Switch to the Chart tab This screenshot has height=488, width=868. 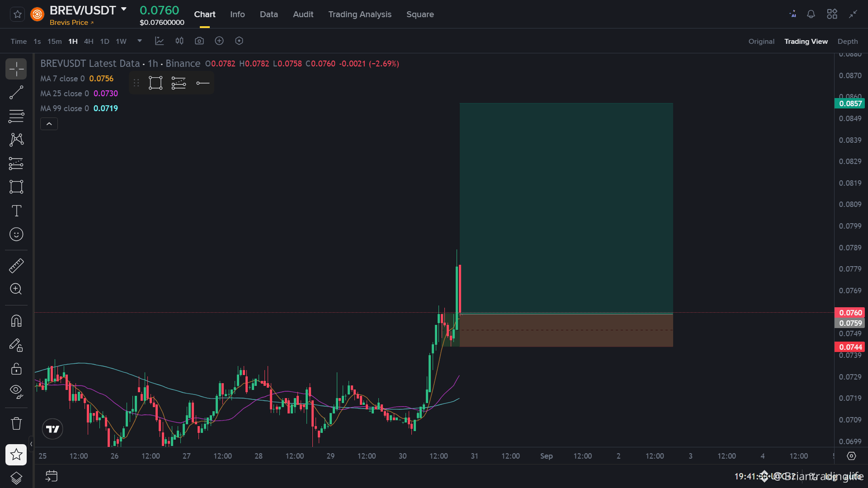[205, 14]
